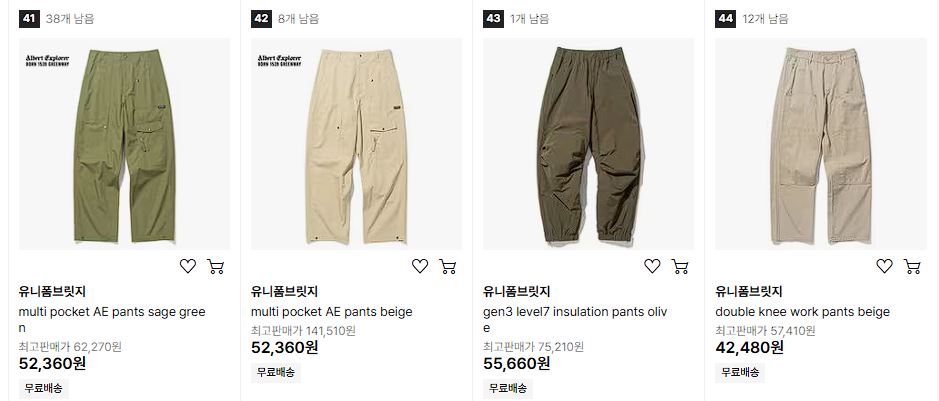
Task: Open the sage green pants product image
Action: pos(125,144)
